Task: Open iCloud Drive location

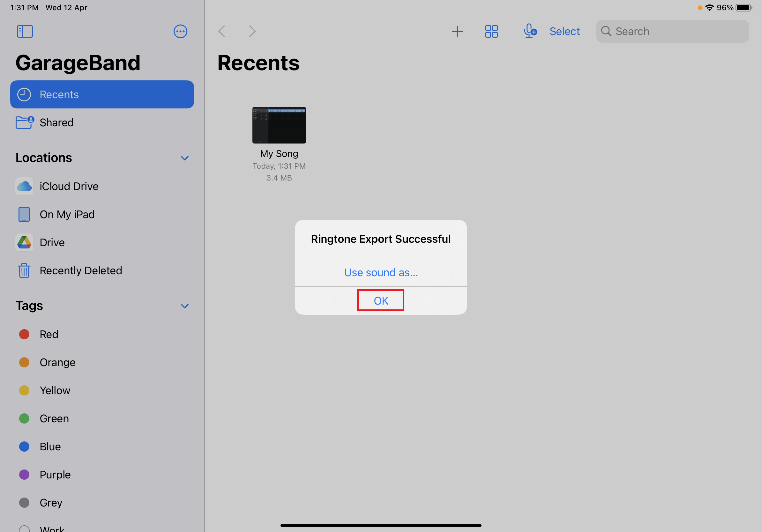Action: (102, 186)
